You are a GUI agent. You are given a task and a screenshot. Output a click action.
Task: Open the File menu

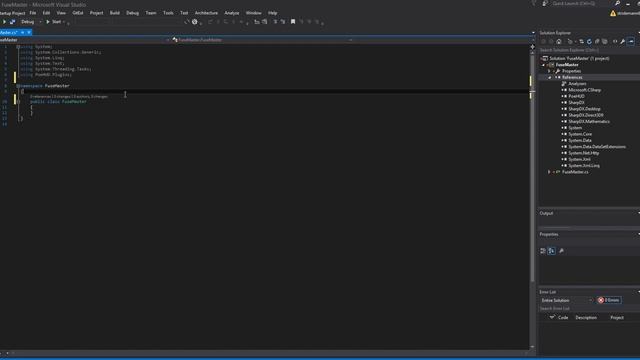pos(33,13)
